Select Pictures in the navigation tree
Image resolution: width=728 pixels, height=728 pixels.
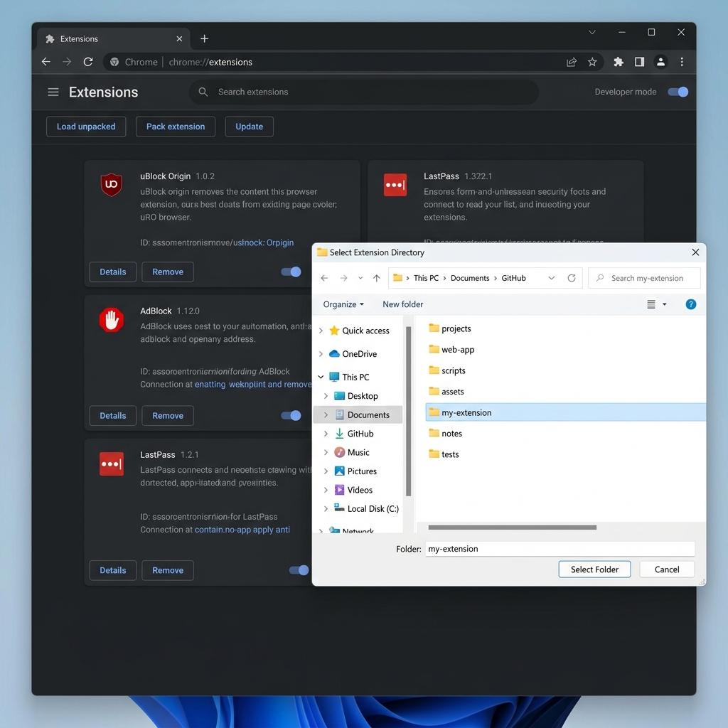(x=361, y=471)
